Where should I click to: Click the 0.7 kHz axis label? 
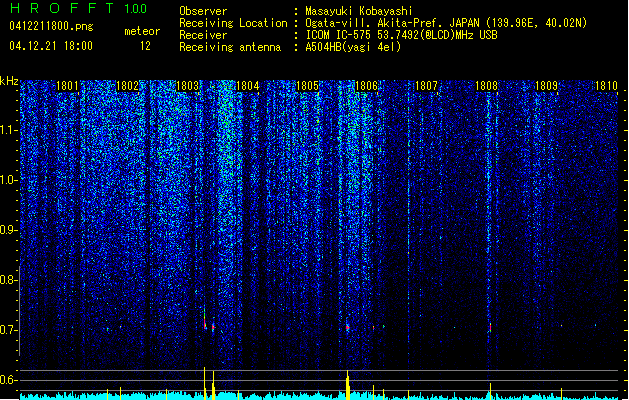tap(8, 330)
